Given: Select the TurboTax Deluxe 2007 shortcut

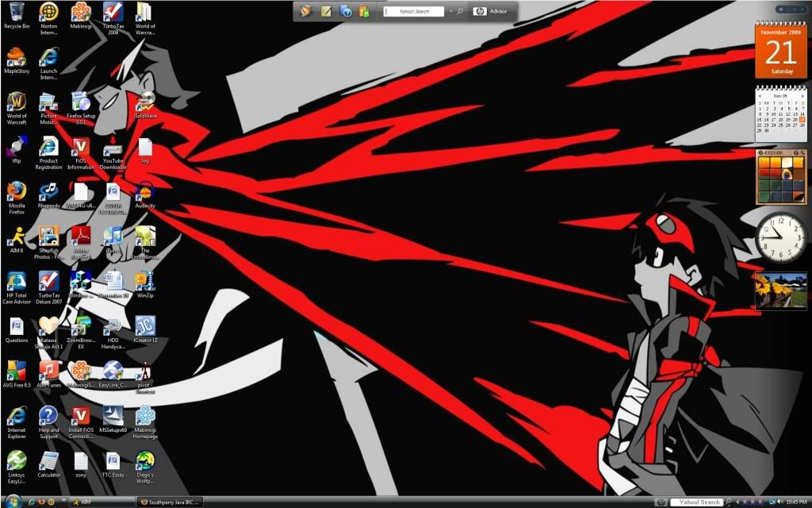Looking at the screenshot, I should 48,287.
